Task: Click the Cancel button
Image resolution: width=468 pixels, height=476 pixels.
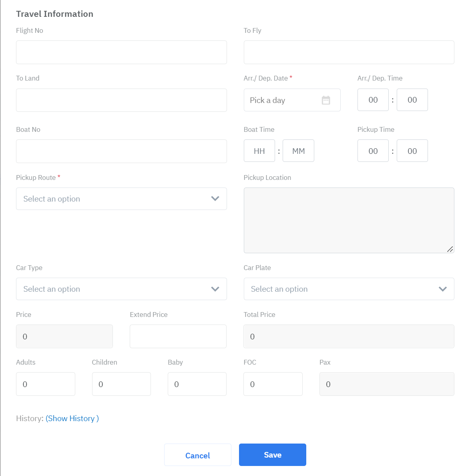Action: point(197,455)
